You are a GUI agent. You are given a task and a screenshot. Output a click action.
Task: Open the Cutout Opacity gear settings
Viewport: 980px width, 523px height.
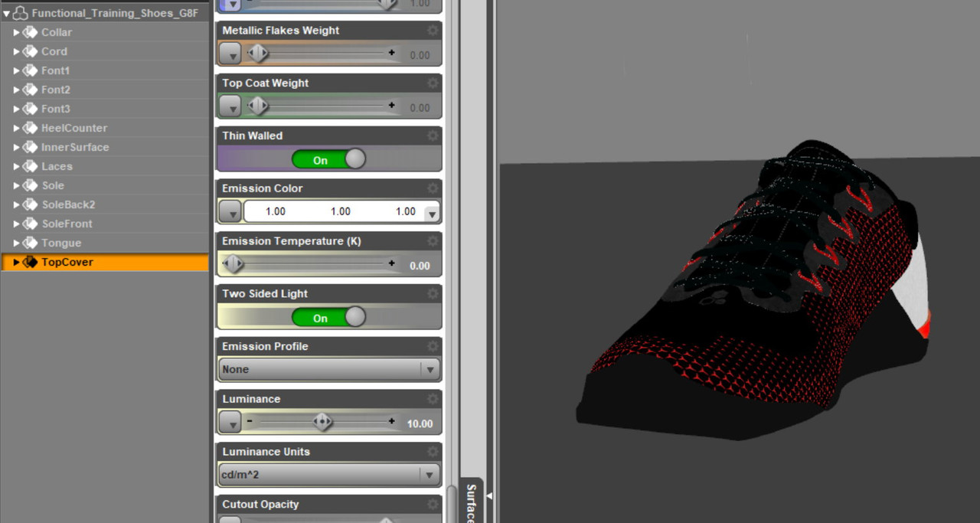(433, 505)
